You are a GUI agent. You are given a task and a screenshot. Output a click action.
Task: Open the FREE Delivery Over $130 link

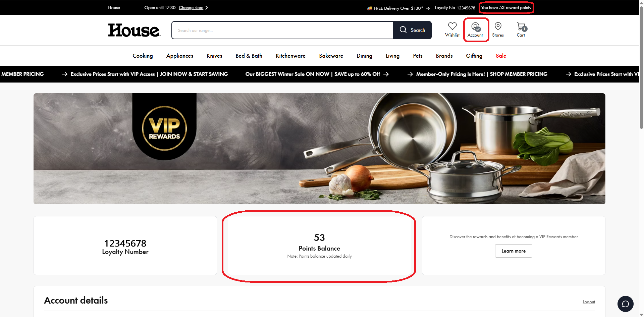tap(398, 8)
